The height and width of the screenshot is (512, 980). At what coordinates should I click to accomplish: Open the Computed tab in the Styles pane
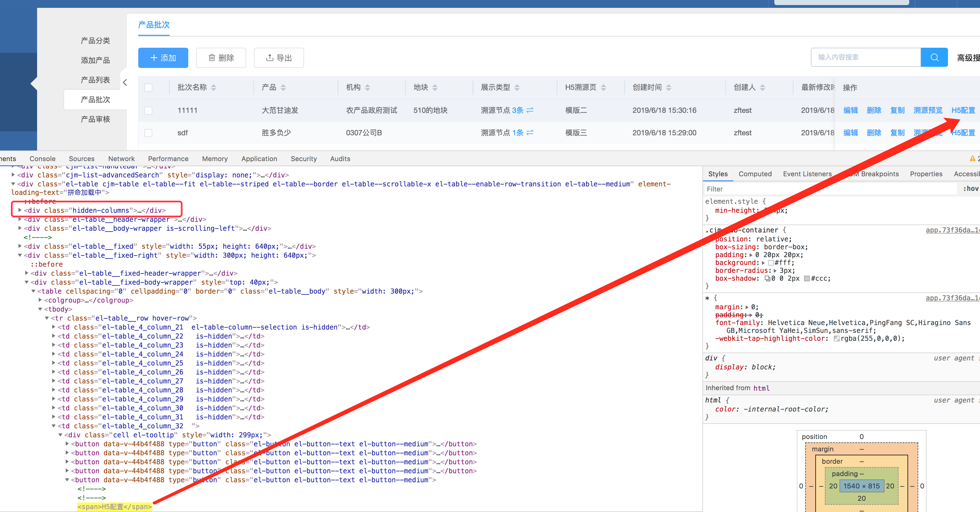pyautogui.click(x=755, y=174)
